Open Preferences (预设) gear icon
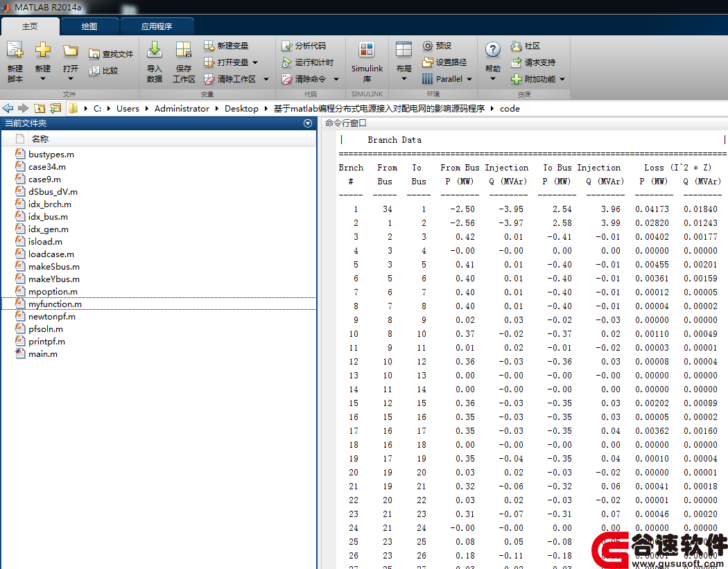Image resolution: width=728 pixels, height=569 pixels. coord(428,46)
